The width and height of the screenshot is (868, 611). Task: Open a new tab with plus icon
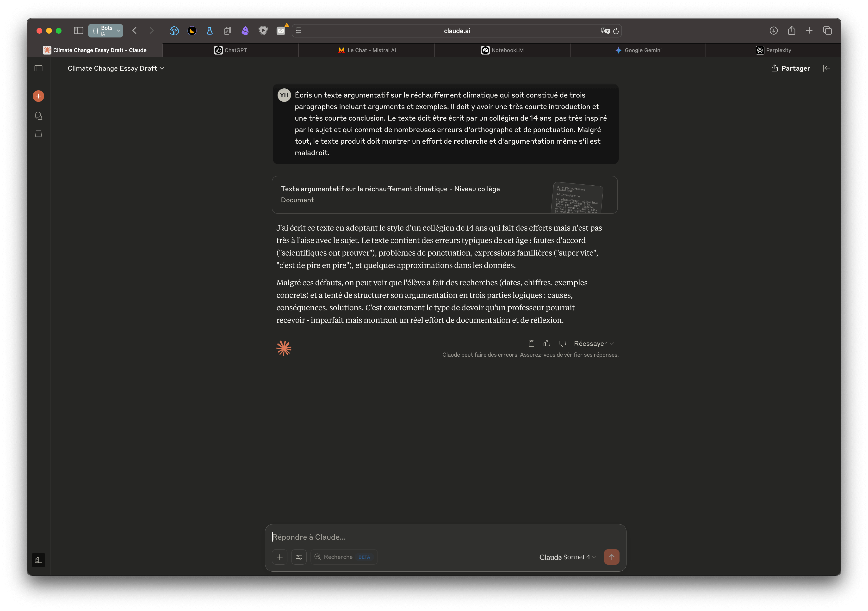[809, 31]
